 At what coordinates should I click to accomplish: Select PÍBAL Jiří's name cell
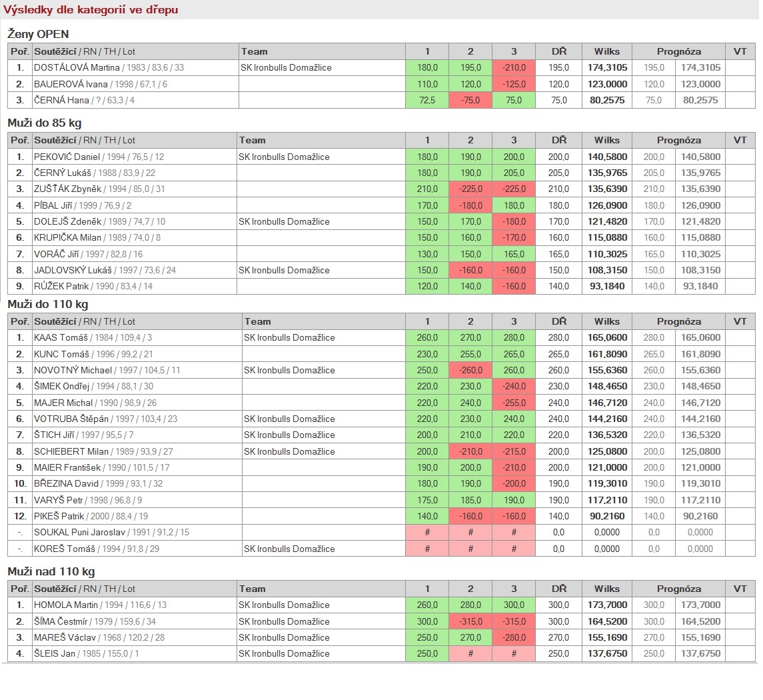point(135,205)
